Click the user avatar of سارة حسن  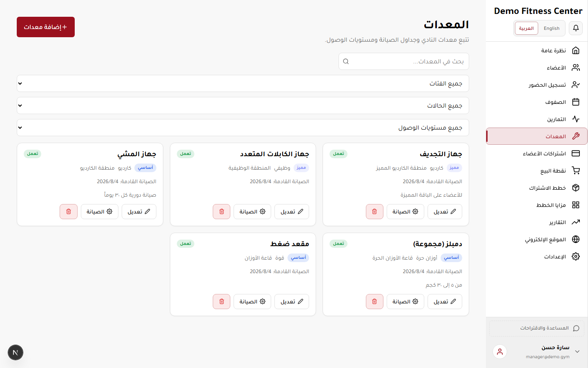[500, 352]
